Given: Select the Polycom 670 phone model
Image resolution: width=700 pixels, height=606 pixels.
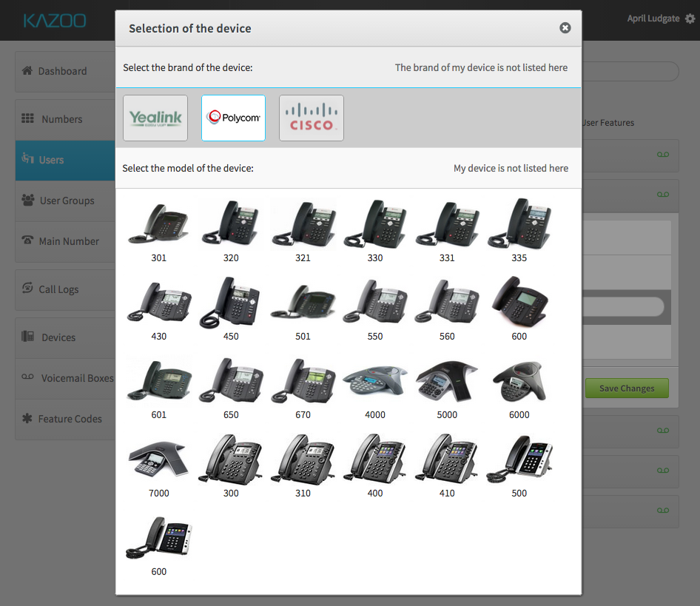Looking at the screenshot, I should 303,388.
